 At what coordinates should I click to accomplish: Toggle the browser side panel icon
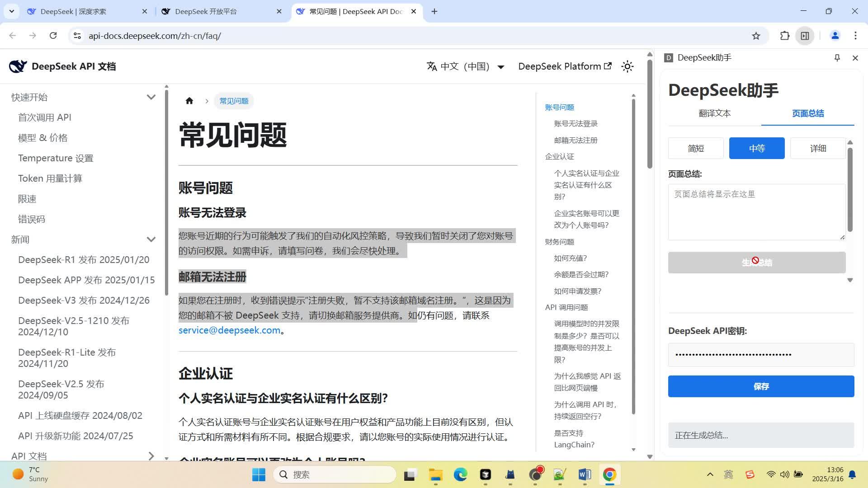tap(805, 36)
